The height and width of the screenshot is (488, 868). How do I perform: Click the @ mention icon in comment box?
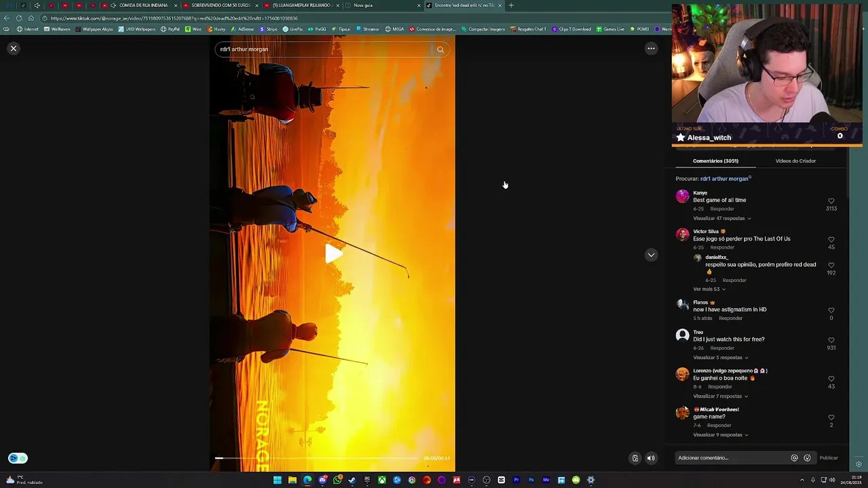click(x=794, y=457)
